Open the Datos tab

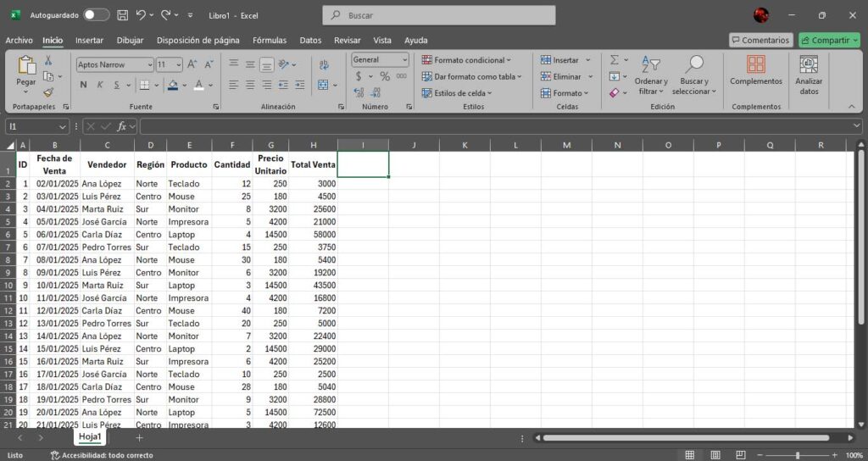[310, 41]
